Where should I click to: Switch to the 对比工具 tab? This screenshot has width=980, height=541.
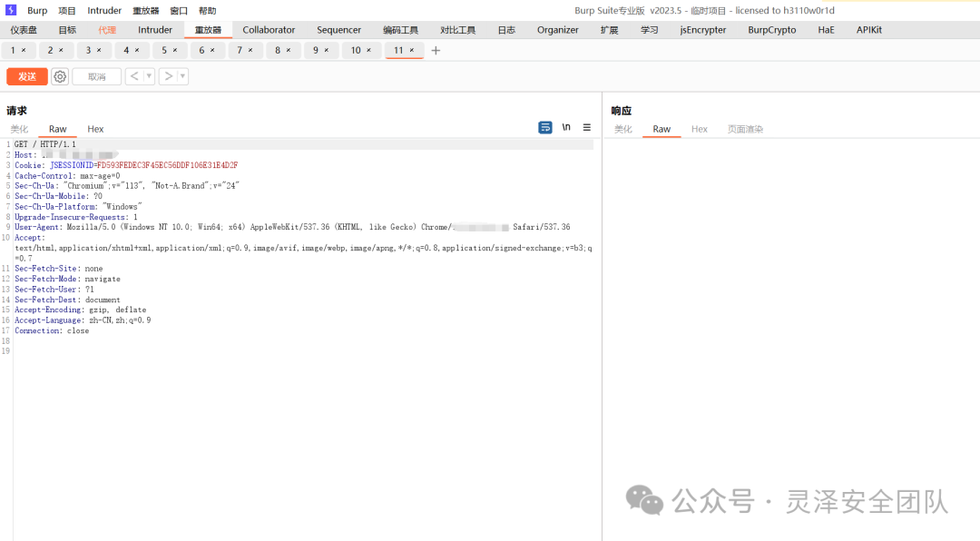tap(457, 30)
